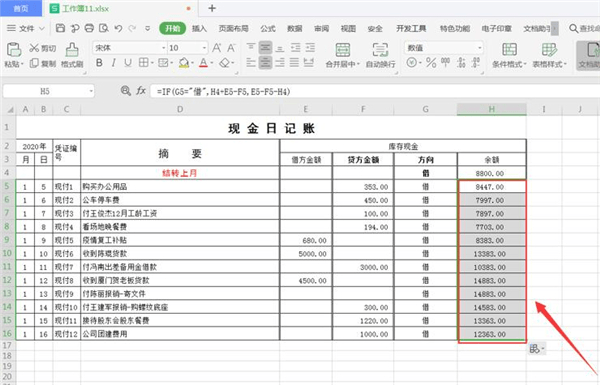Toggle Bold formatting

tap(99, 63)
